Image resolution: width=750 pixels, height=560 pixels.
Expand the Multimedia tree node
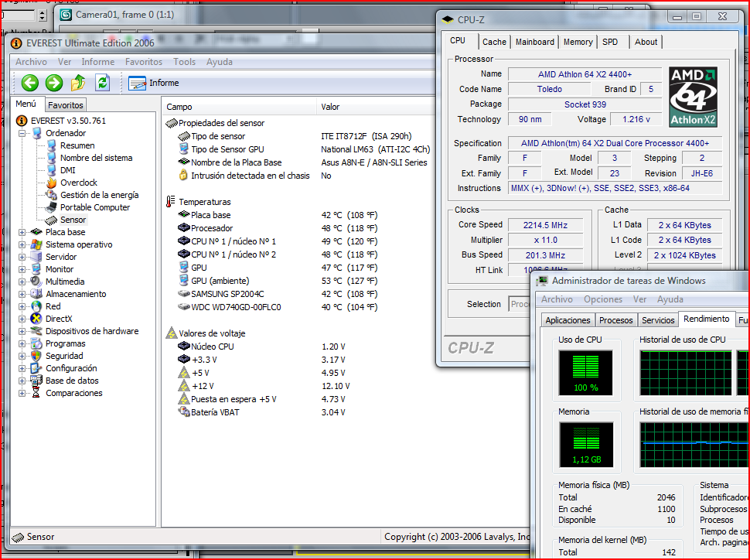coord(22,282)
